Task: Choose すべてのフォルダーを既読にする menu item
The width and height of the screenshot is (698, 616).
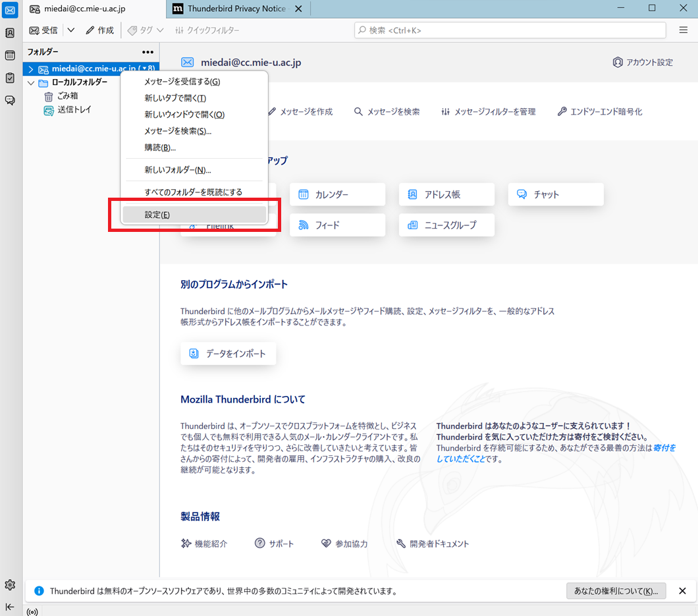Action: (194, 192)
